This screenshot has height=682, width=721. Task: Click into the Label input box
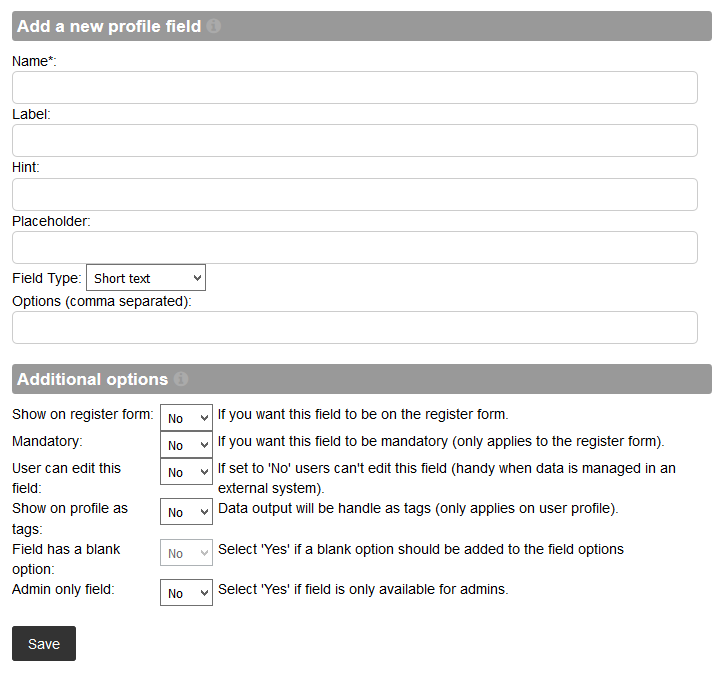click(x=355, y=141)
